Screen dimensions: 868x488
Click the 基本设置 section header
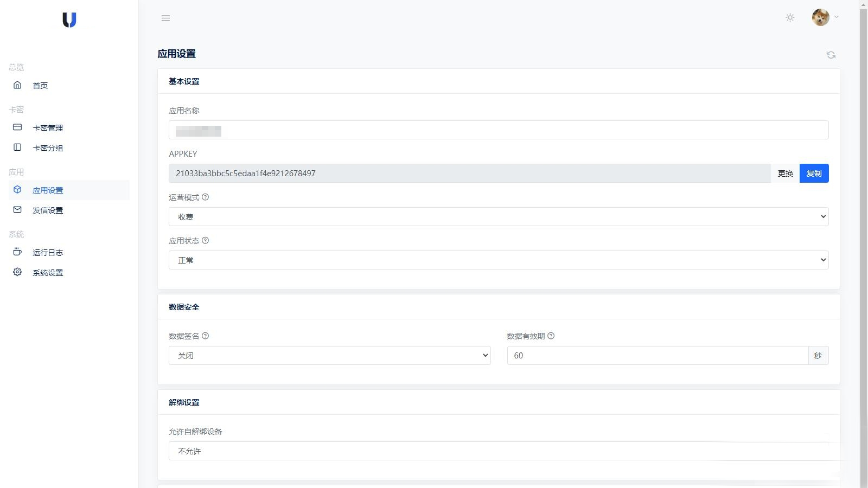184,81
